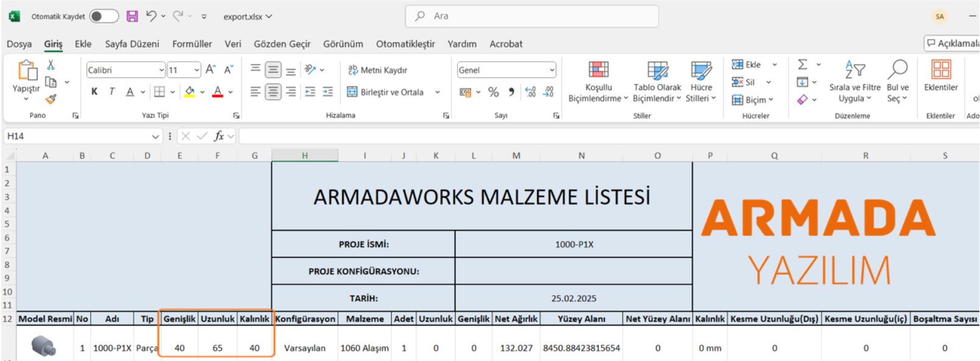
Task: Click the Decrease Decimal icon
Action: point(549,92)
